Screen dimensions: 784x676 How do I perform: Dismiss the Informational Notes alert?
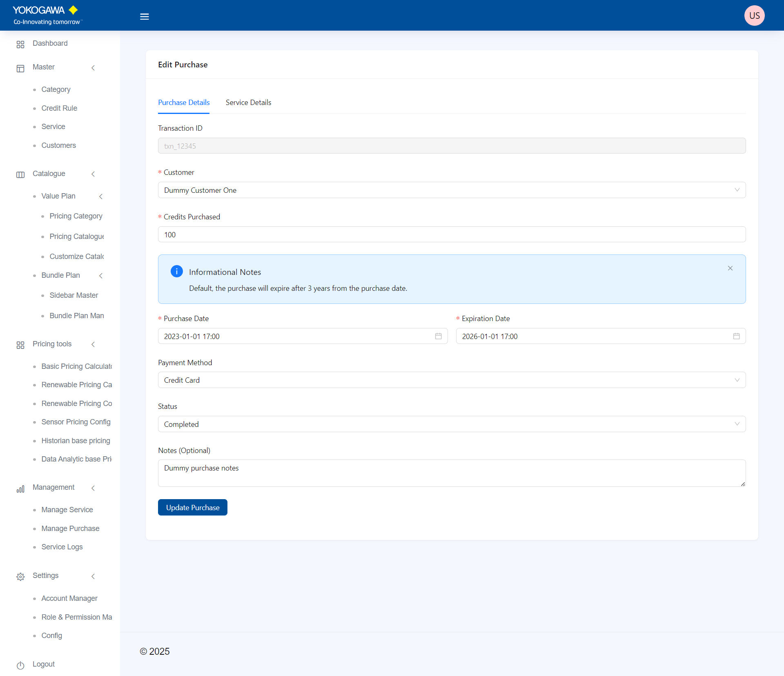click(x=730, y=268)
